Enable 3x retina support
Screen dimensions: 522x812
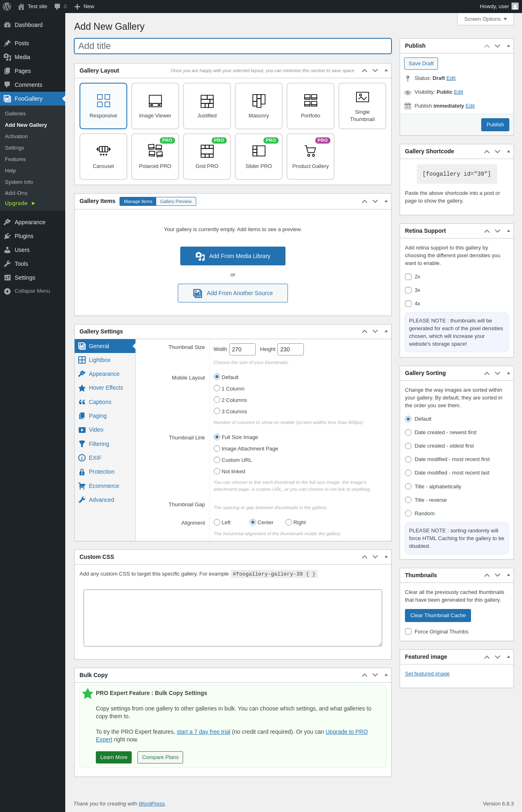(408, 290)
